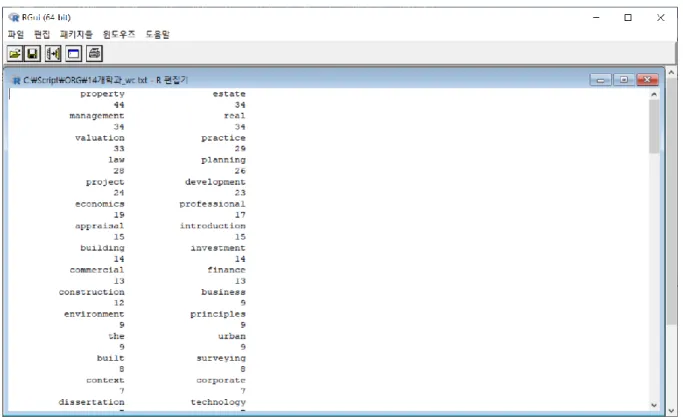Click the R icon in editor window title

17,81
